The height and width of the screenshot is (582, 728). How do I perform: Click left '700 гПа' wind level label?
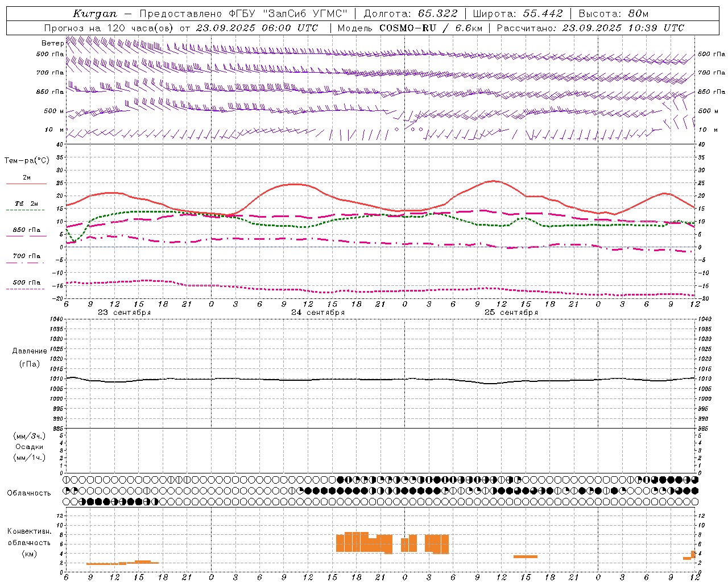(50, 73)
